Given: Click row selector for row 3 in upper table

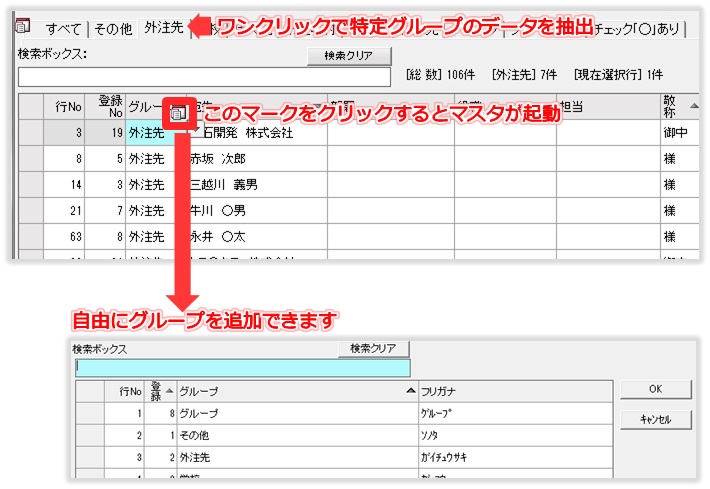Looking at the screenshot, I should tap(31, 133).
